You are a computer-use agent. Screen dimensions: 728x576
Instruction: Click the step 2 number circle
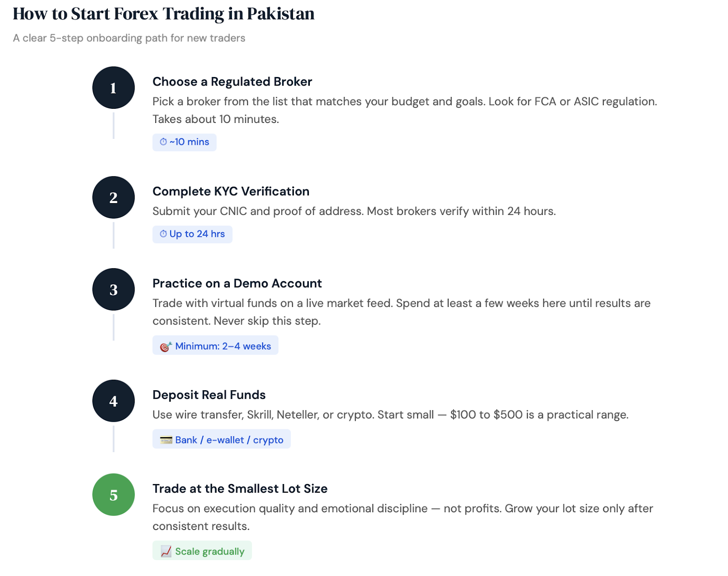113,197
